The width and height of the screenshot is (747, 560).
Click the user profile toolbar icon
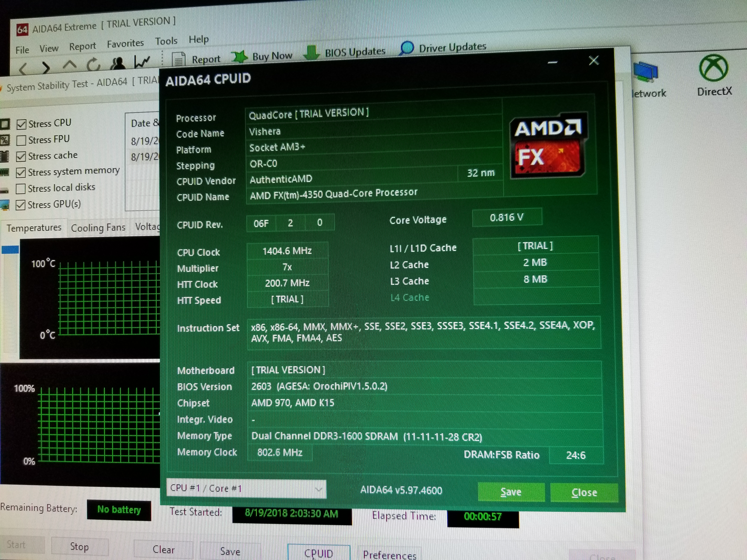[117, 63]
